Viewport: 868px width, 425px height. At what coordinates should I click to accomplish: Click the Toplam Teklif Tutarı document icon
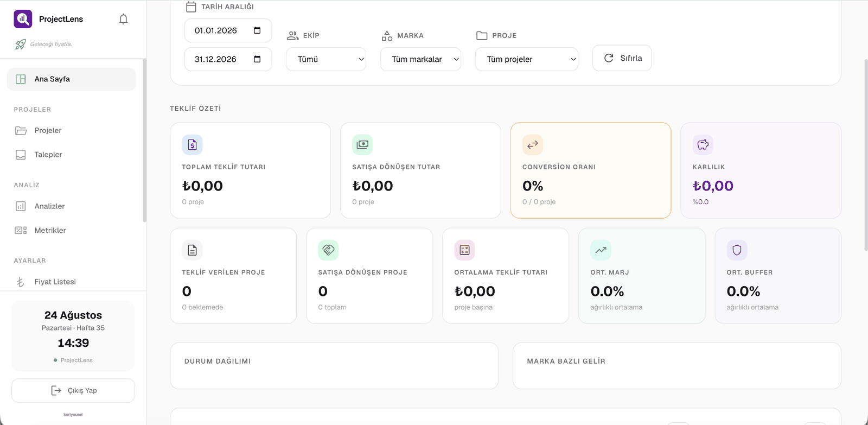(192, 145)
